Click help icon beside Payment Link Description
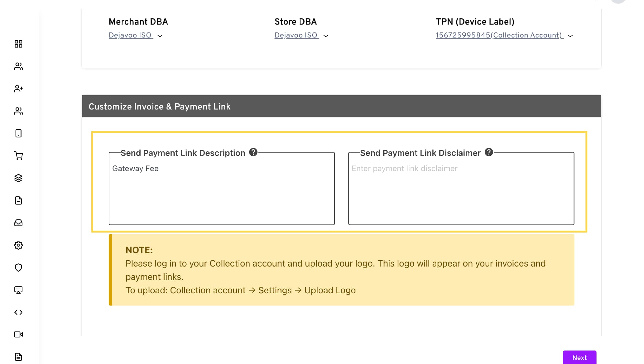 point(253,152)
